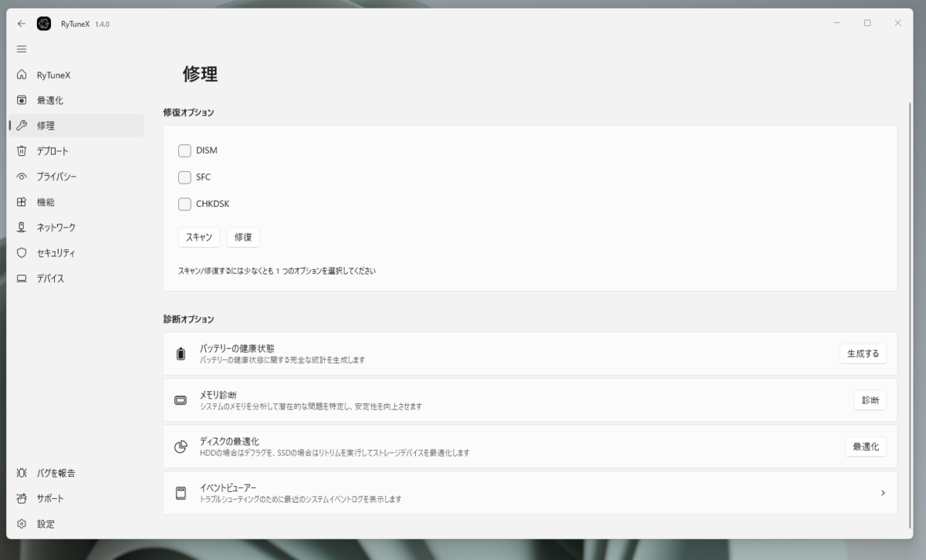Click the 修復 button
This screenshot has height=560, width=926.
pyautogui.click(x=243, y=238)
